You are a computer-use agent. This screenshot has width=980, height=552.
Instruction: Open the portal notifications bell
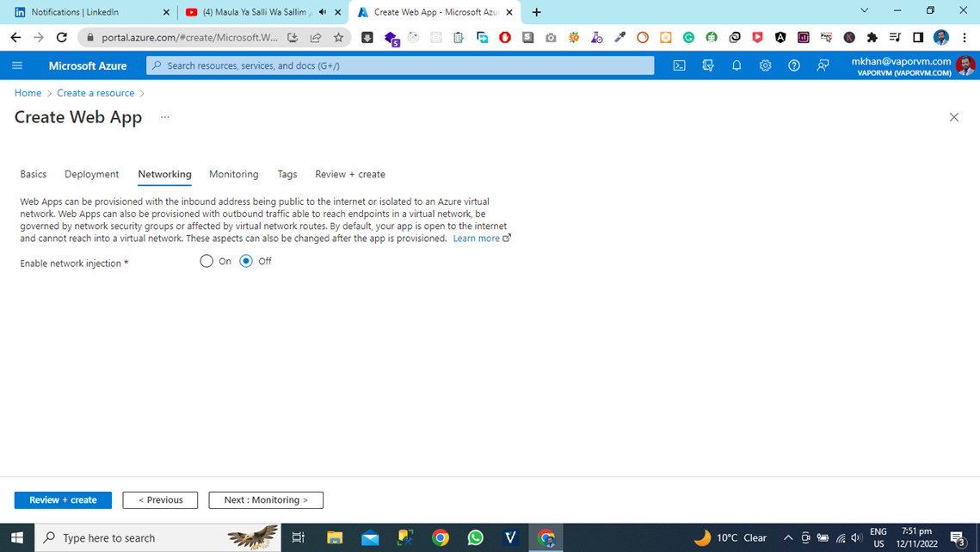pyautogui.click(x=737, y=65)
